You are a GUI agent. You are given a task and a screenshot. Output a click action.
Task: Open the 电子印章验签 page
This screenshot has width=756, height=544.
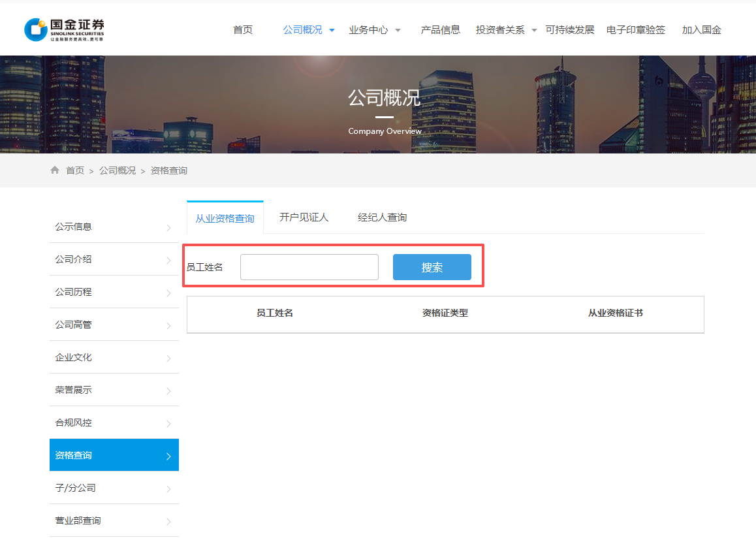pyautogui.click(x=635, y=29)
